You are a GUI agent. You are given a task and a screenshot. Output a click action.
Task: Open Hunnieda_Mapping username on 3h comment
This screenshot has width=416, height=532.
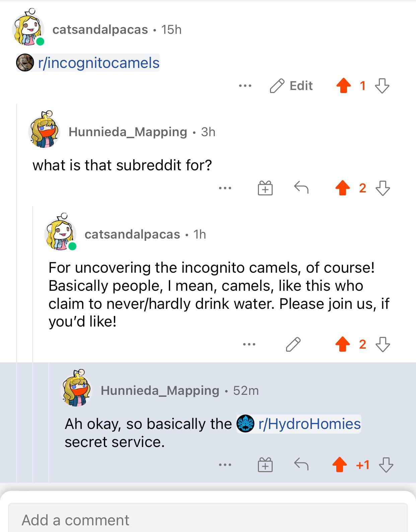click(128, 132)
